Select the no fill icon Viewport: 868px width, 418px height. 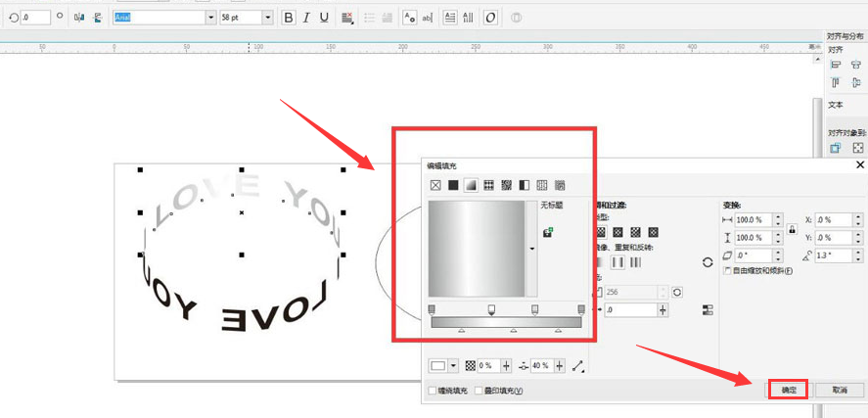(435, 185)
